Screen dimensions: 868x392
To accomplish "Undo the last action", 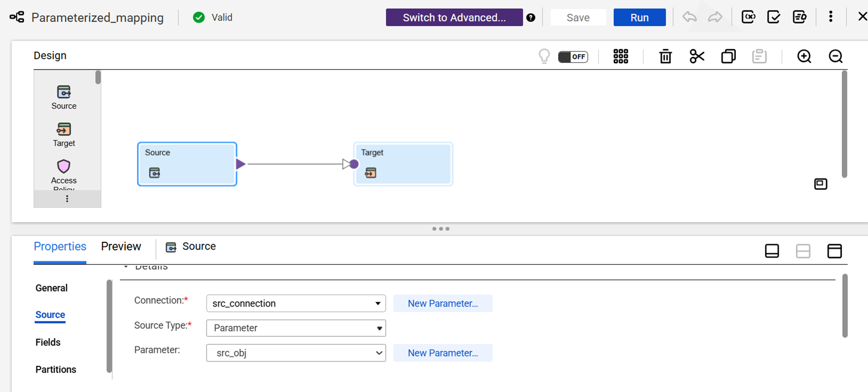I will 690,17.
